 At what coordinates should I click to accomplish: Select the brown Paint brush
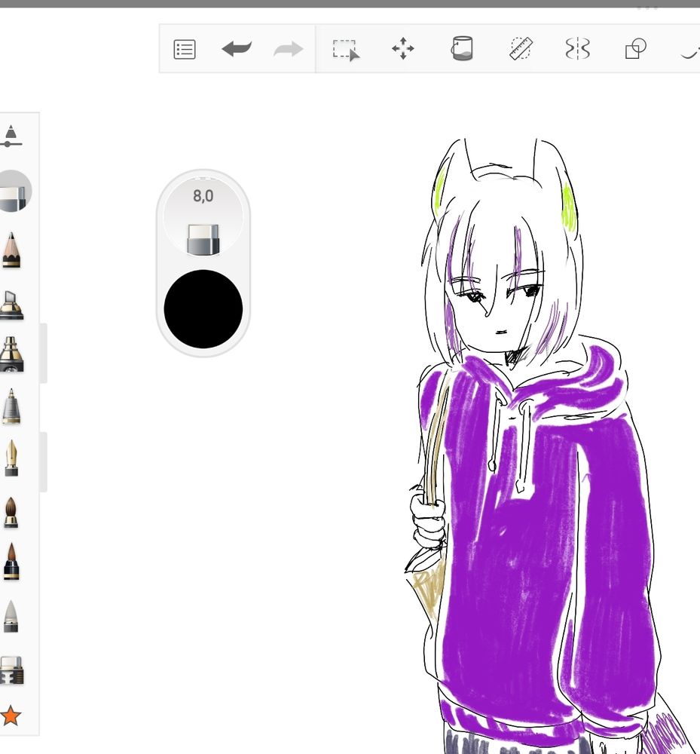coord(11,511)
